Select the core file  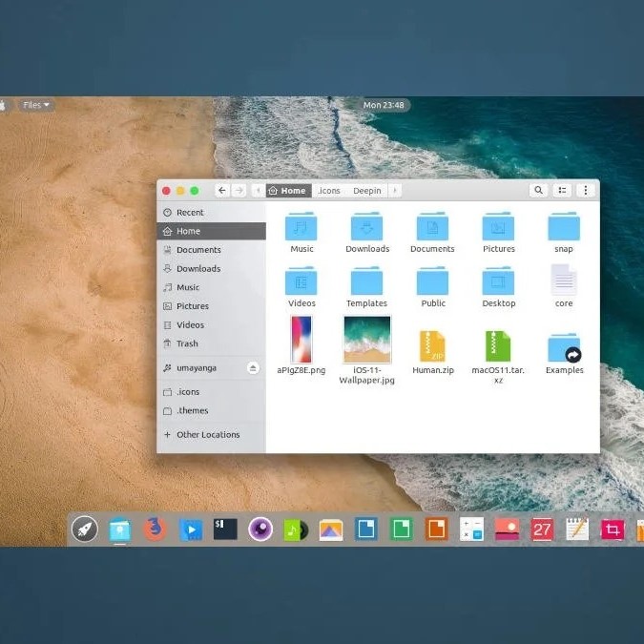tap(564, 280)
